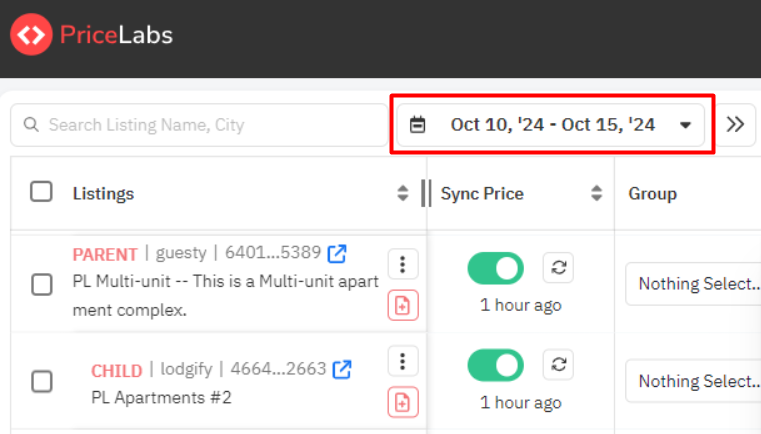Click the column resize handle beside Sync Price
761x434 pixels.
pos(426,193)
